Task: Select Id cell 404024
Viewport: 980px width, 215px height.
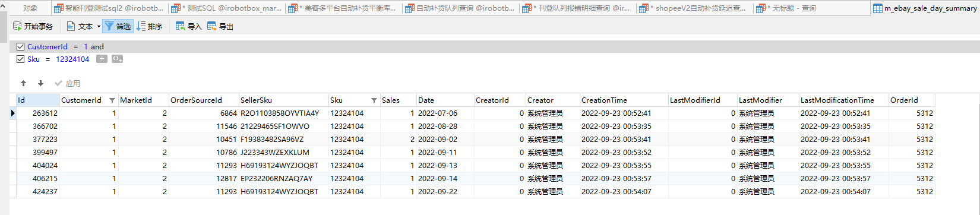Action: click(37, 165)
